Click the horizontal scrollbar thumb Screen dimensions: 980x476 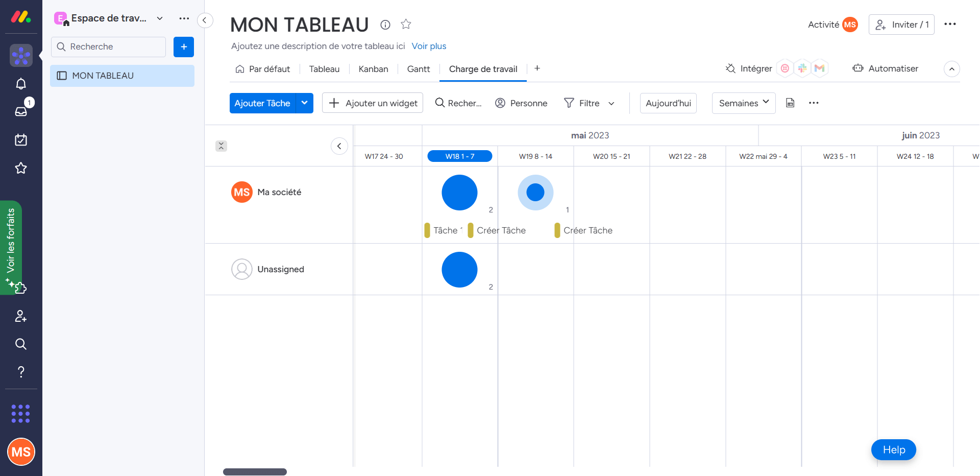[255, 471]
